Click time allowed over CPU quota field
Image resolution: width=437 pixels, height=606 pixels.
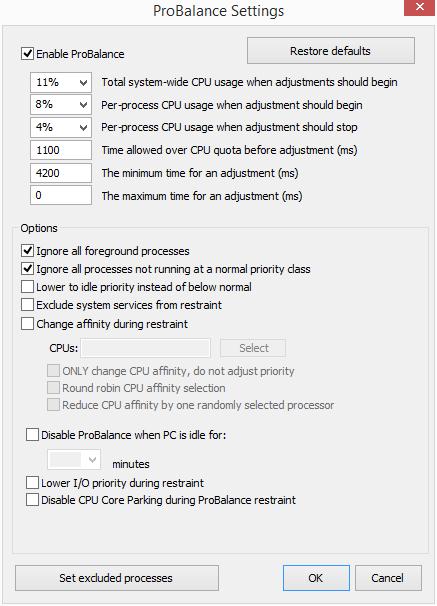pos(61,150)
